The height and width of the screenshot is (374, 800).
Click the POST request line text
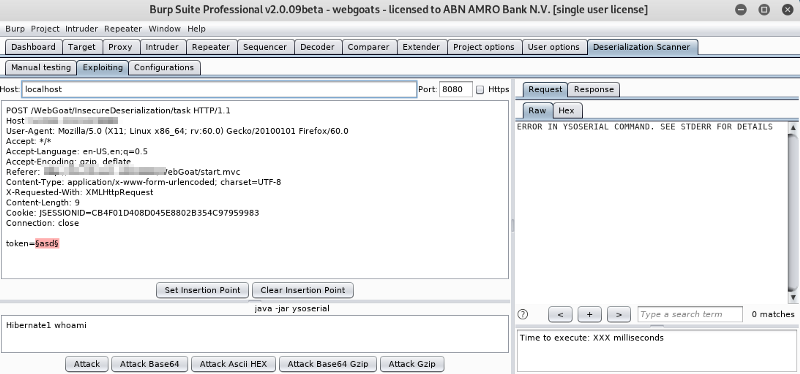[118, 110]
